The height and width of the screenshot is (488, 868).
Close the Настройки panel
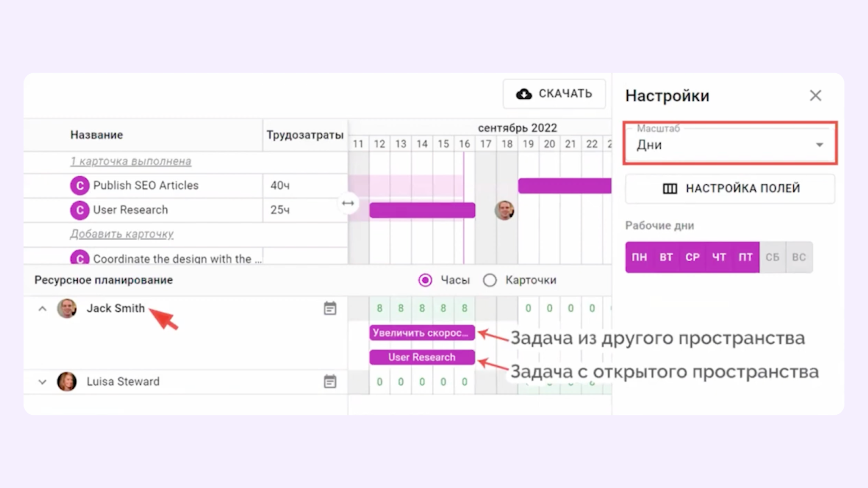click(815, 95)
